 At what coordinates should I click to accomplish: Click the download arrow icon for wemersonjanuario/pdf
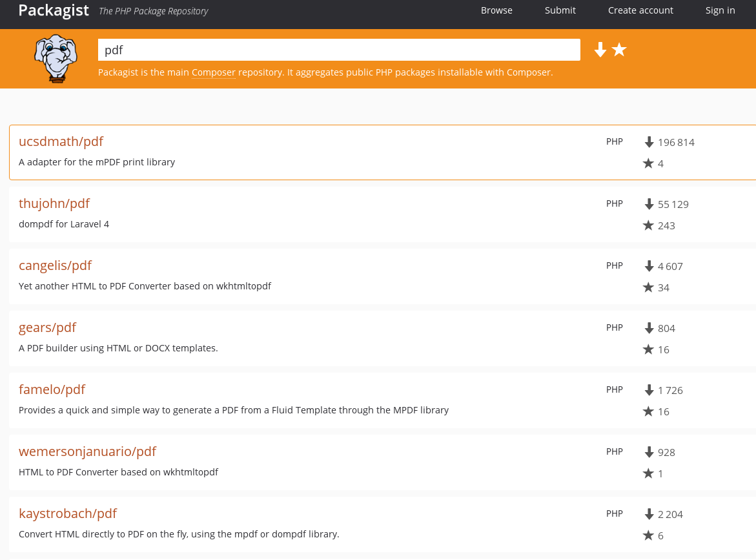click(649, 452)
